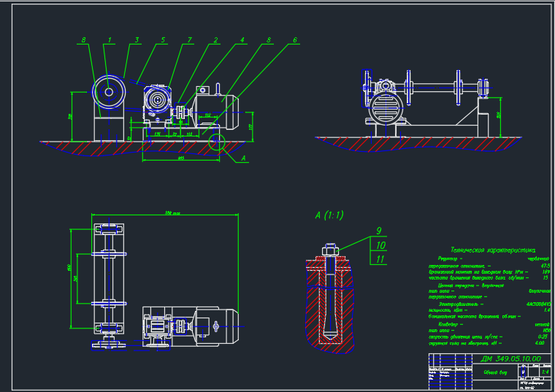555x392 pixels.
Task: Select the Техническая характеристика heading
Action: click(x=493, y=248)
